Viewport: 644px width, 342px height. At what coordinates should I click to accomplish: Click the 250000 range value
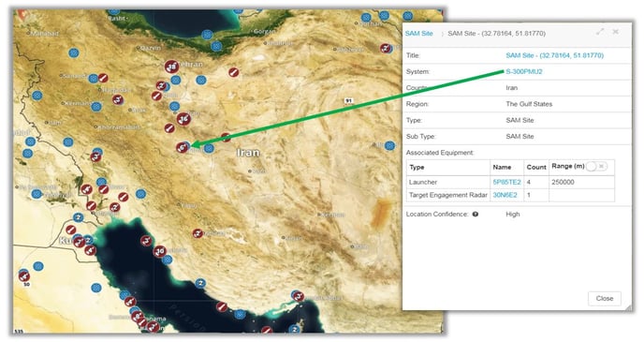(x=563, y=182)
